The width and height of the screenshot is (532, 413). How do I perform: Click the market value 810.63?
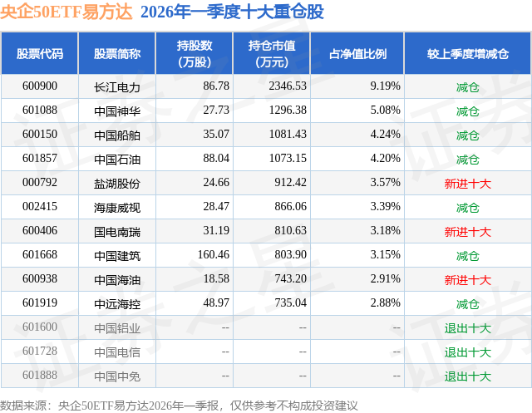tap(290, 230)
